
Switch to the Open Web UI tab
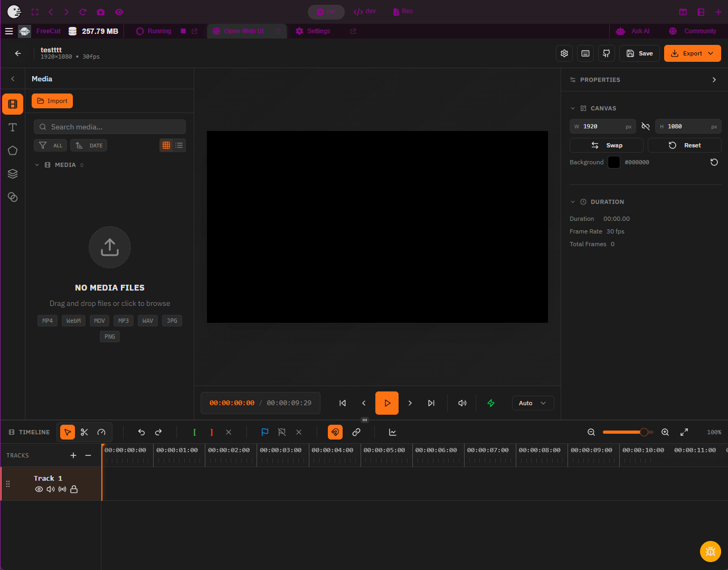[x=243, y=31]
